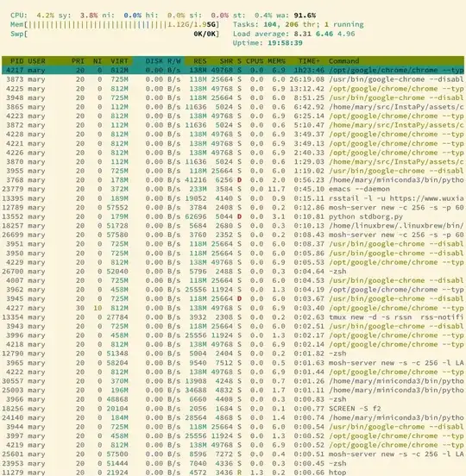Select process 3873 google-chrome row
This screenshot has height=476, width=466.
pyautogui.click(x=233, y=79)
